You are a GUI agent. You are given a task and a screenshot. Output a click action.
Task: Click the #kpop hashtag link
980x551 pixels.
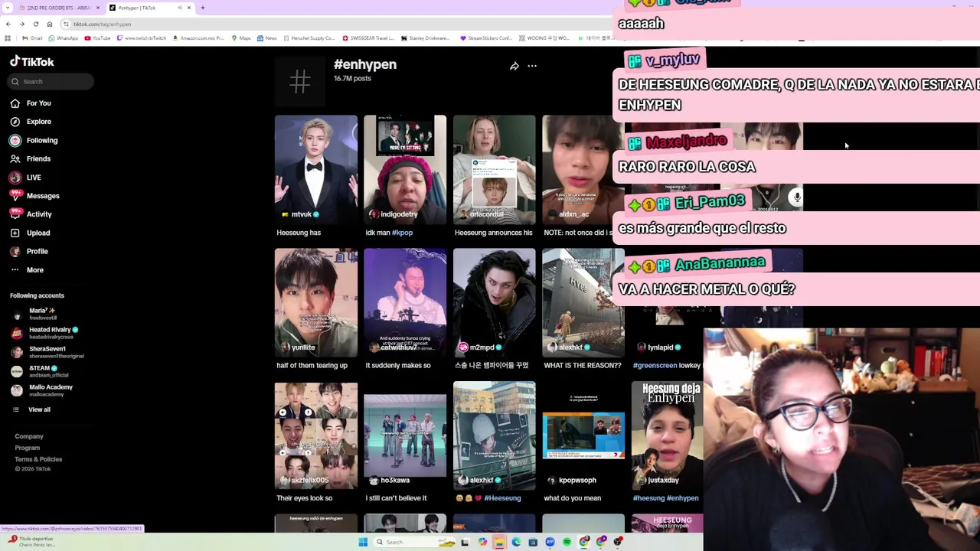click(403, 233)
